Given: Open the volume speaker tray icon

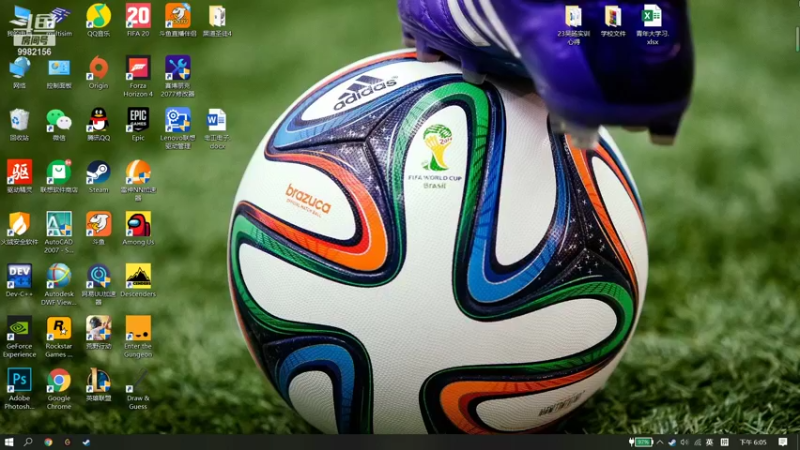Looking at the screenshot, I should click(x=684, y=442).
